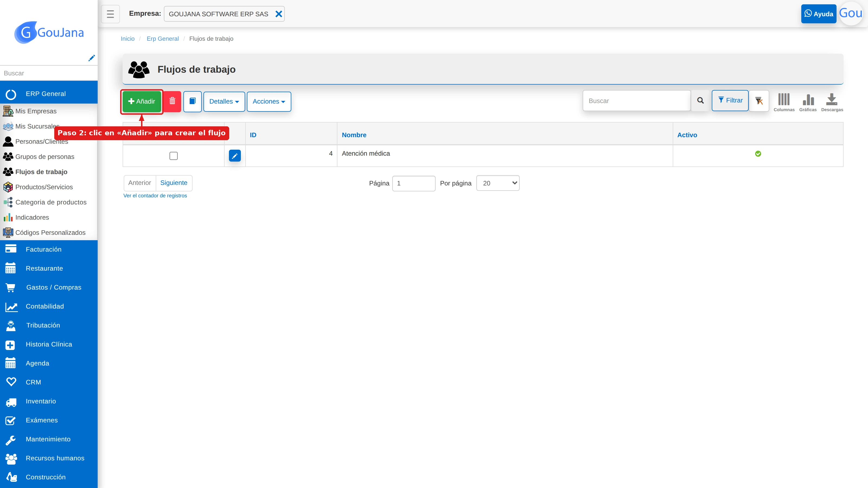Expand the Contabilidad module
Viewport: 868px width, 488px height.
click(49, 306)
